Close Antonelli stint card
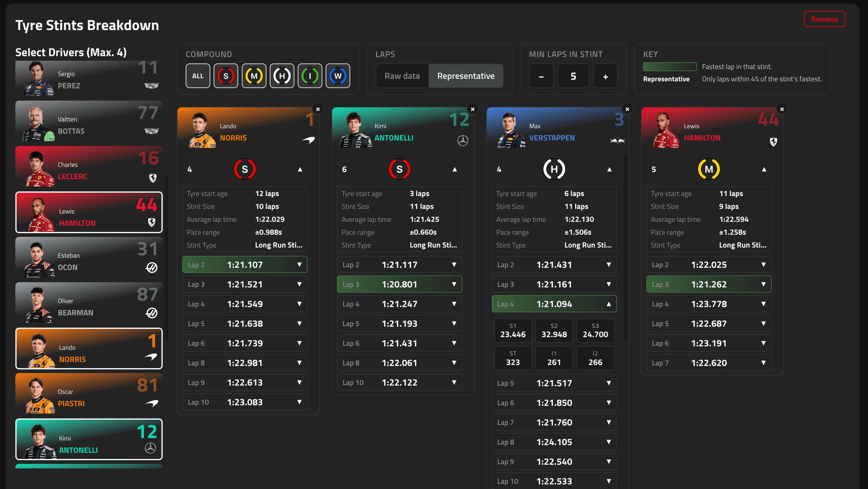The width and height of the screenshot is (868, 489). coord(472,109)
